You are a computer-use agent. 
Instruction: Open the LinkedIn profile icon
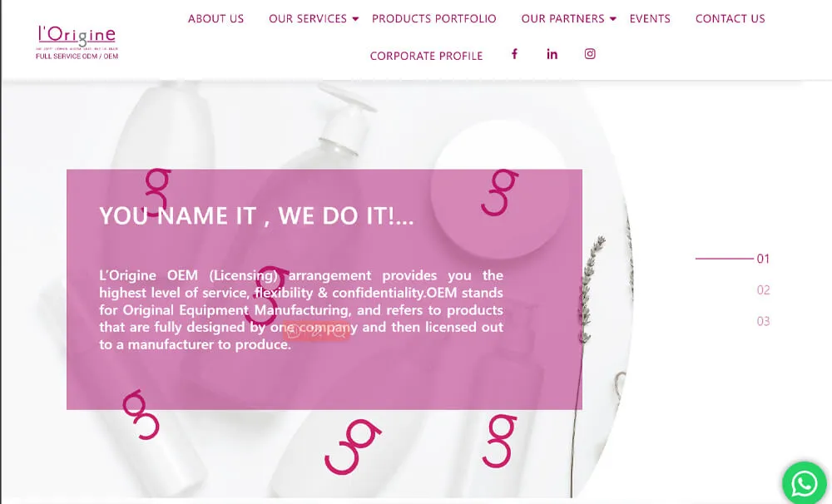tap(552, 53)
